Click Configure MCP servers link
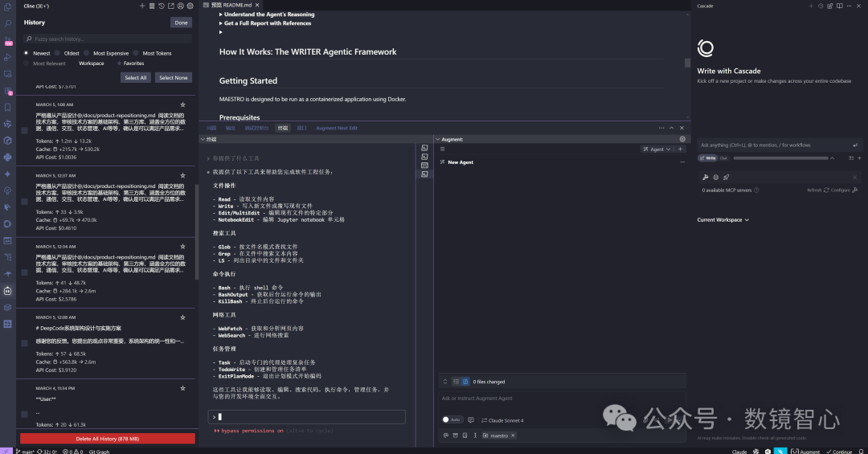Image resolution: width=868 pixels, height=454 pixels. pyautogui.click(x=844, y=190)
